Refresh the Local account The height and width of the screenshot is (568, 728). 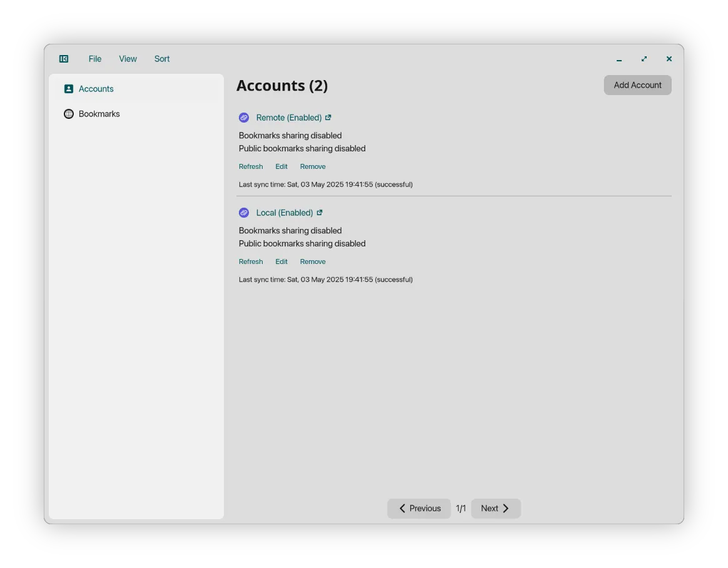tap(251, 261)
